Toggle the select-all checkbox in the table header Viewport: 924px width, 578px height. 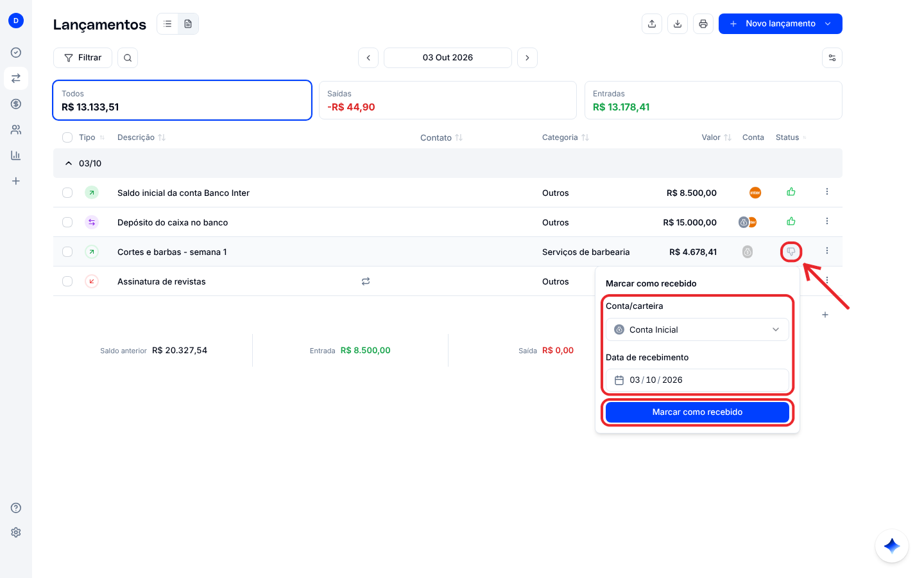click(x=67, y=137)
